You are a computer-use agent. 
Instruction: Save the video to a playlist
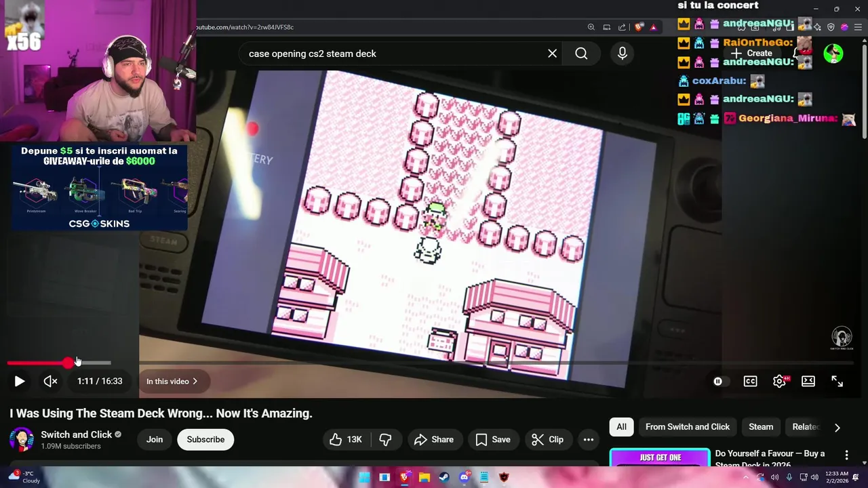coord(493,439)
